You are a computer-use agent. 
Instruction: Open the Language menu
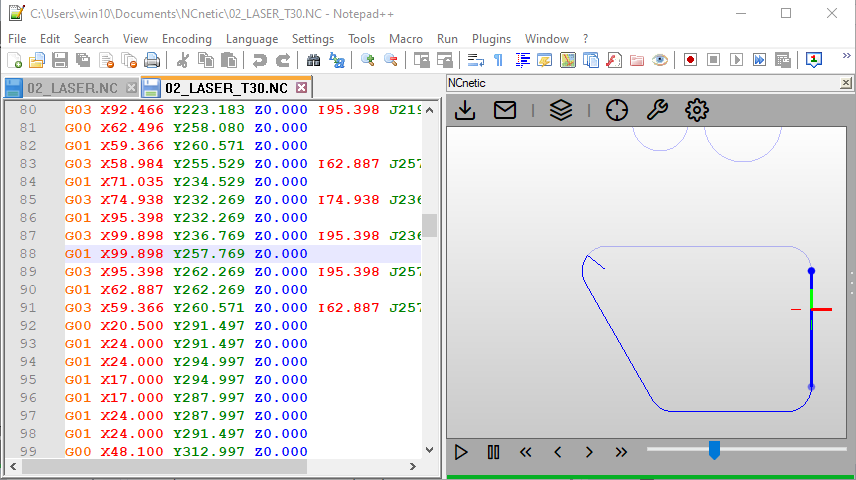[252, 39]
